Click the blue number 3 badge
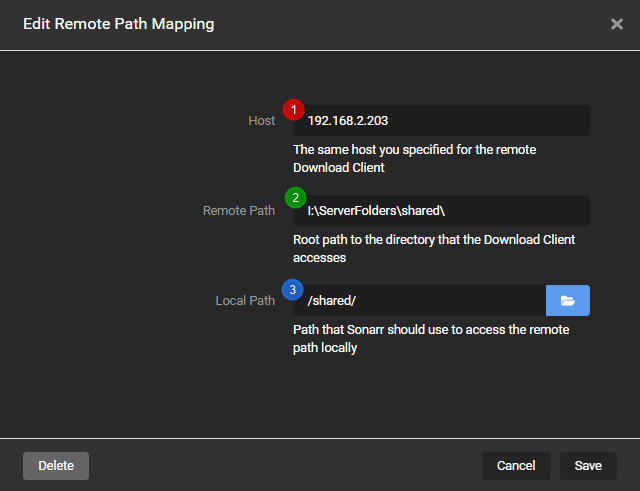The image size is (640, 491). 293,288
